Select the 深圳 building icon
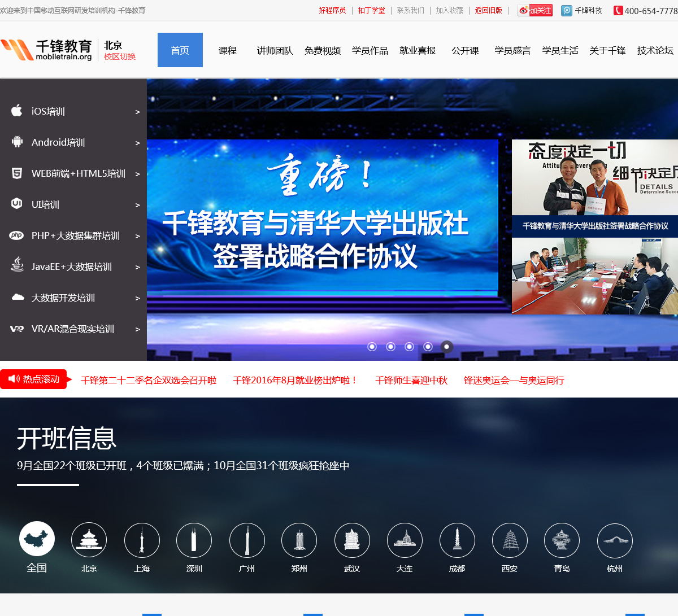Viewport: 678px width, 616px height. tap(194, 540)
